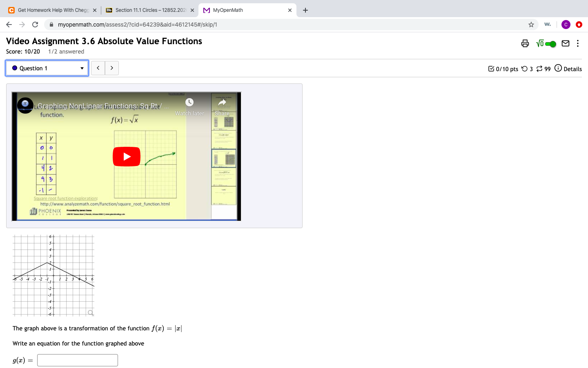This screenshot has height=368, width=588.
Task: Open the Graphing NonLinear Functions video title
Action: 103,106
